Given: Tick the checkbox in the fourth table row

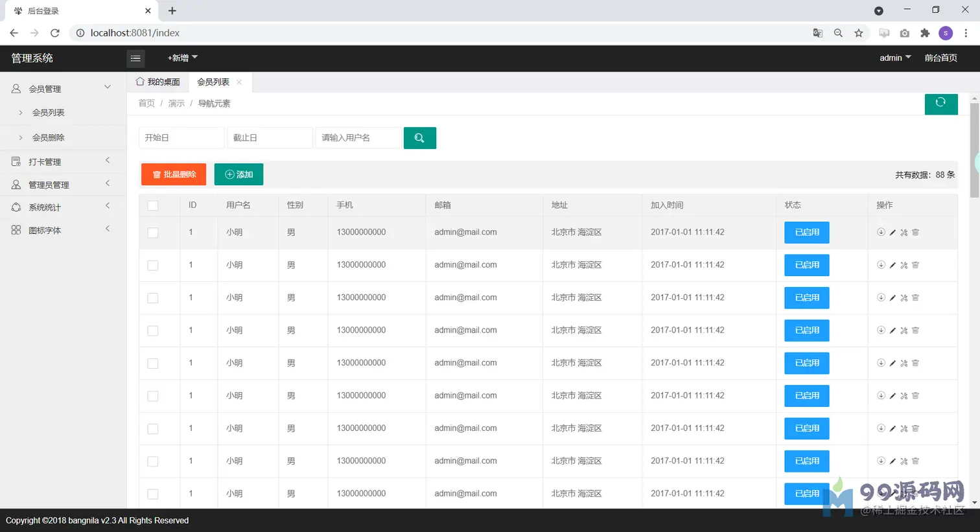Looking at the screenshot, I should click(x=153, y=330).
